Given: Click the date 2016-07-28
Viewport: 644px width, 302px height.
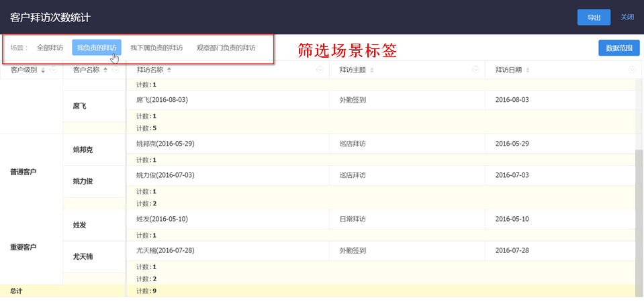Looking at the screenshot, I should pos(512,250).
